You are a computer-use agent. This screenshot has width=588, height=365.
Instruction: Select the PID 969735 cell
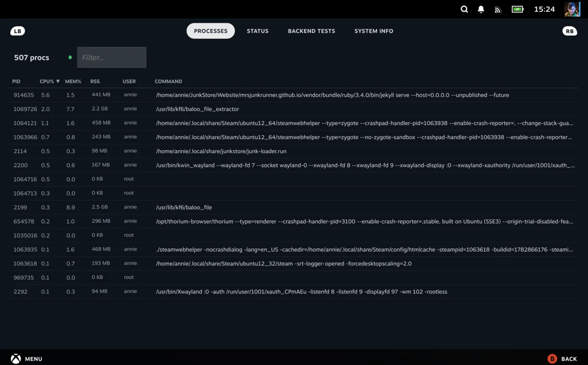[x=24, y=278]
